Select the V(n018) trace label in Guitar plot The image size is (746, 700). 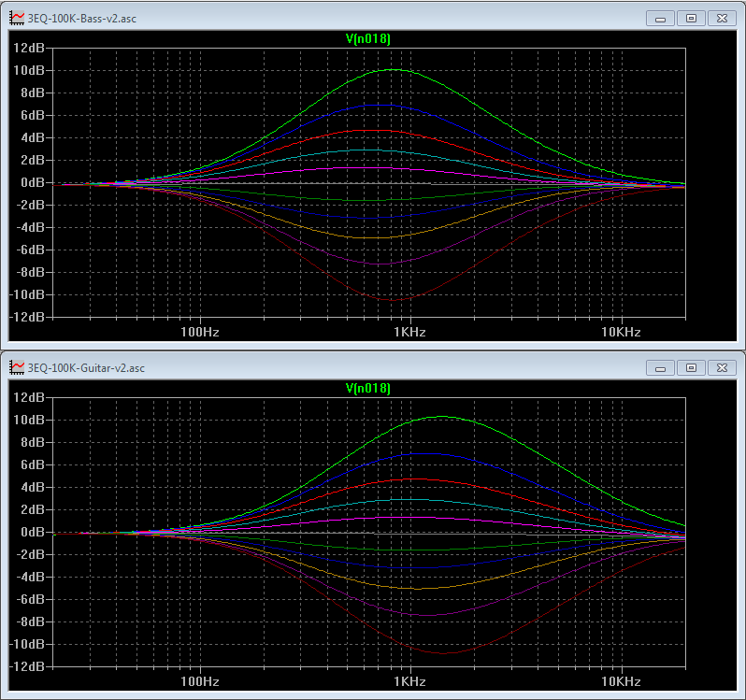367,388
